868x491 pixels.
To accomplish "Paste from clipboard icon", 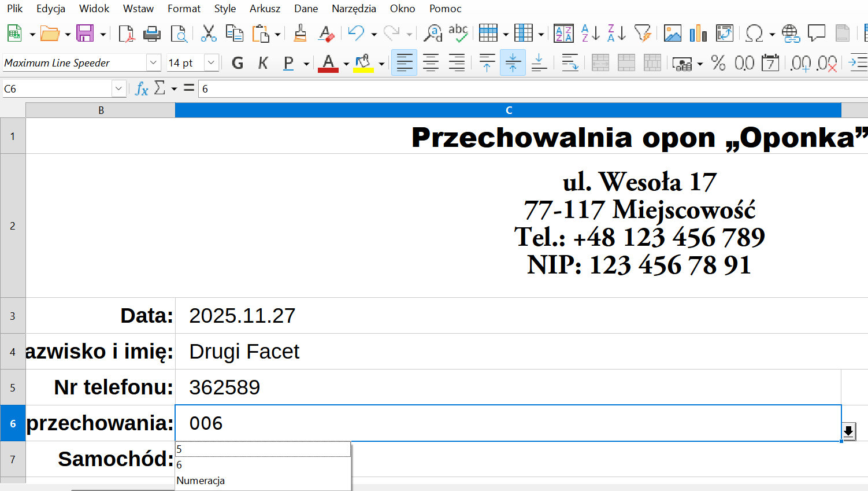I will pos(261,34).
